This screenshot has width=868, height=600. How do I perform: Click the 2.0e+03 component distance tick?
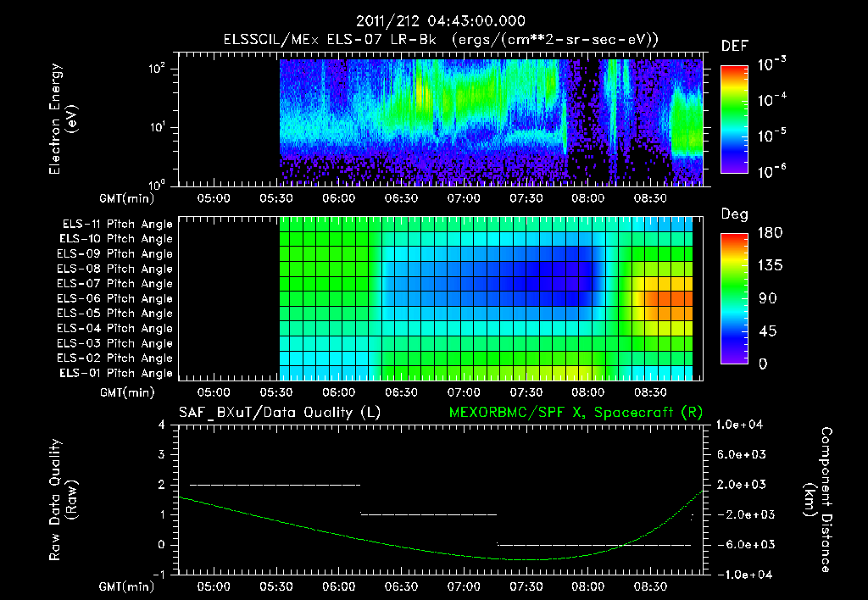click(742, 484)
